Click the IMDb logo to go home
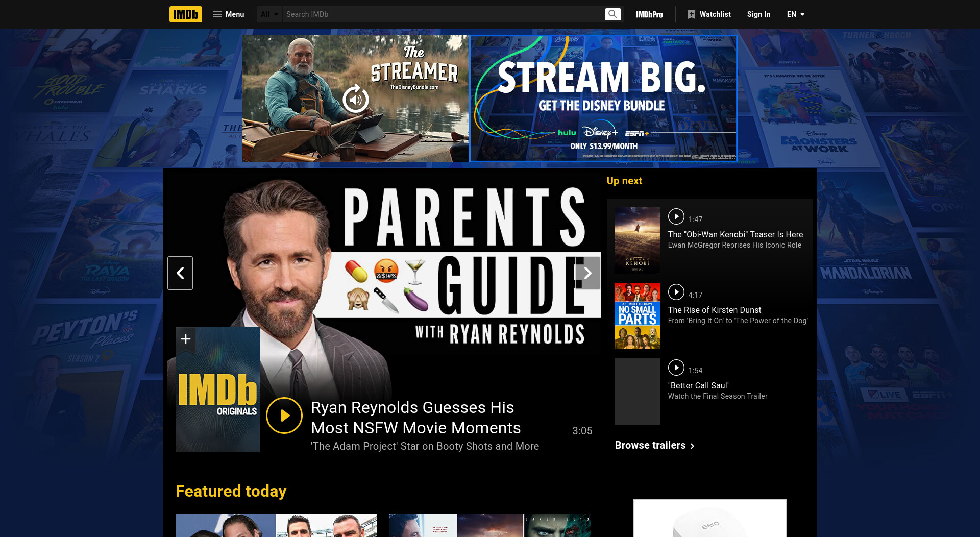This screenshot has height=537, width=980. pyautogui.click(x=185, y=14)
